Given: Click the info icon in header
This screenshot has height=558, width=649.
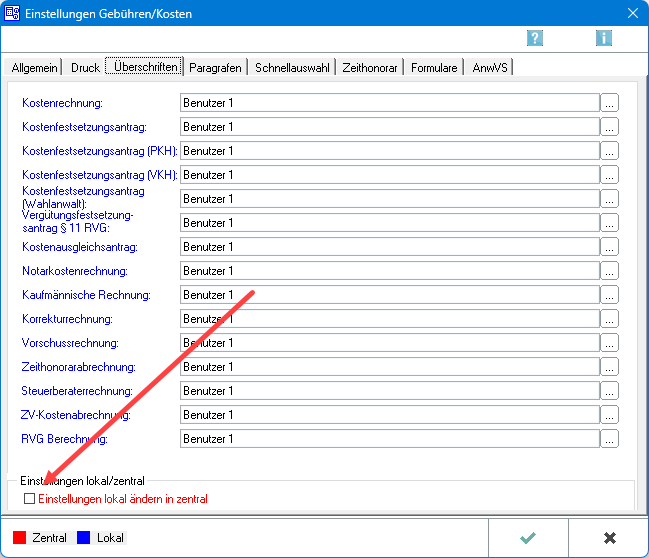Looking at the screenshot, I should pos(603,38).
